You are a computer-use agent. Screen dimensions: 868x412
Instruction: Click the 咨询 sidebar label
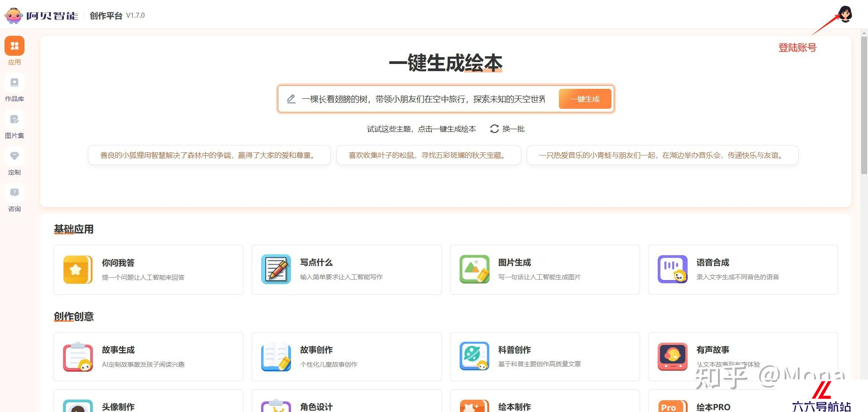tap(15, 209)
